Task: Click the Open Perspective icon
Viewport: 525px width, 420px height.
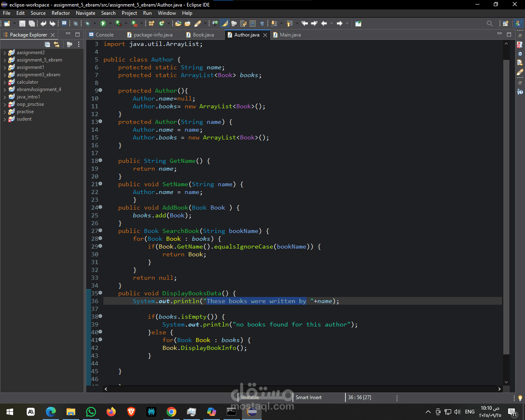Action: coord(505,24)
